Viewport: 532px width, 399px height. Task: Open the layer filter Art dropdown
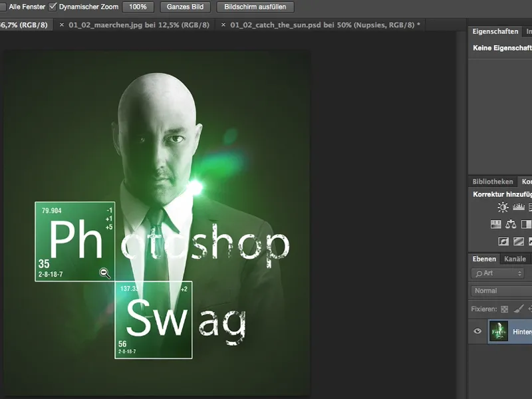click(x=499, y=273)
